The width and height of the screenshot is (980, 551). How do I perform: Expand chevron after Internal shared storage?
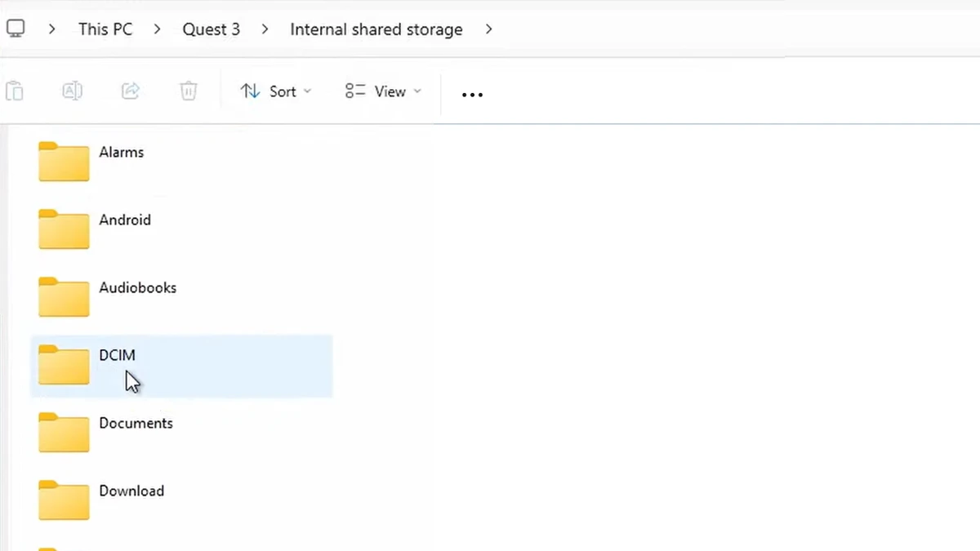(x=489, y=29)
